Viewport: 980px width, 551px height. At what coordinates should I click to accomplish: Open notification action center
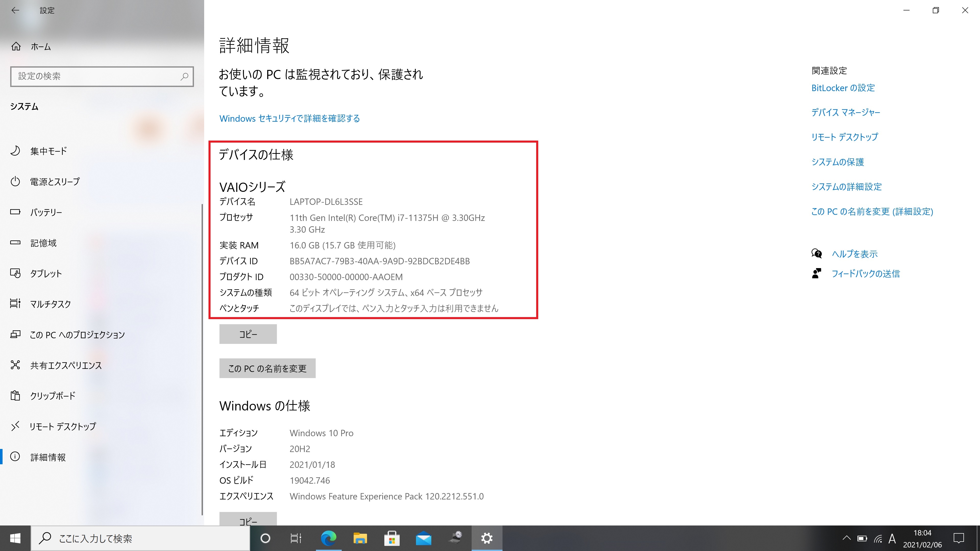[959, 539]
